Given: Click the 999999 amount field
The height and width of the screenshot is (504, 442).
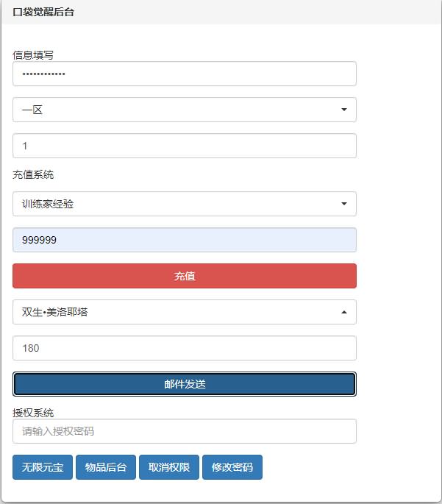Looking at the screenshot, I should click(x=184, y=240).
